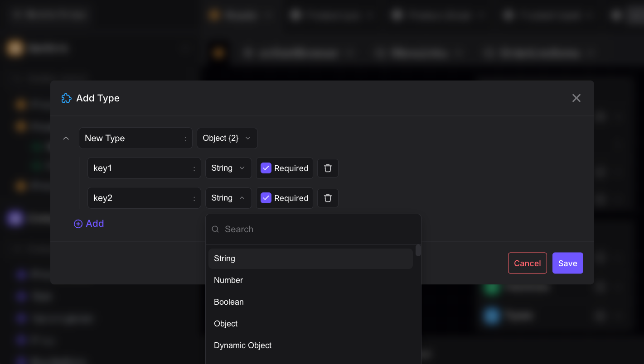Uncheck Required for key1
This screenshot has width=644, height=364.
click(x=266, y=168)
